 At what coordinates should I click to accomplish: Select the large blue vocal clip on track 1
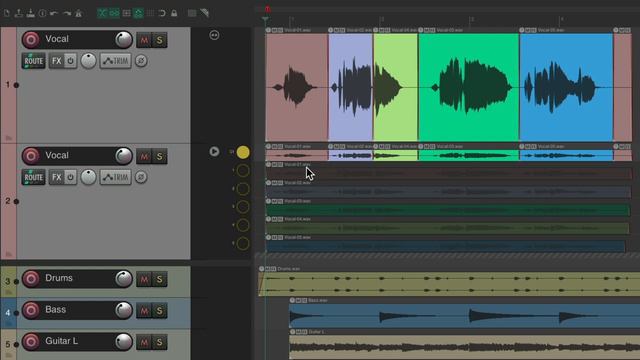click(x=566, y=87)
